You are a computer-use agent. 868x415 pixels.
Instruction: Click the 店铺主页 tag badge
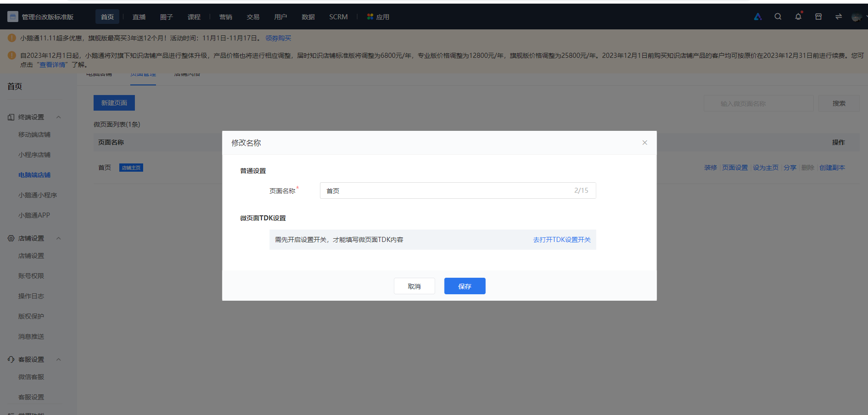(x=131, y=168)
